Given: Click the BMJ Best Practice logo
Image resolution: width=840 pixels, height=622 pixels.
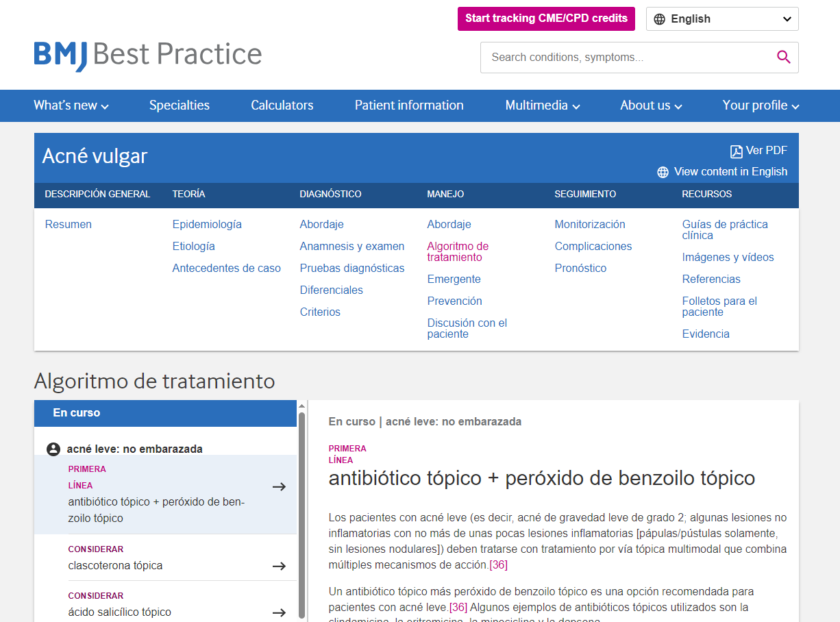Looking at the screenshot, I should (148, 55).
